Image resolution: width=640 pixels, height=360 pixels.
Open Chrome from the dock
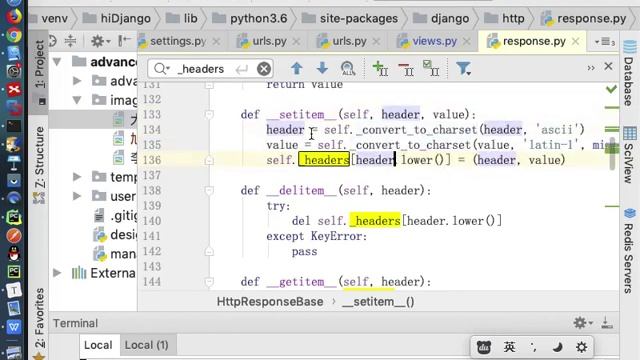13,35
